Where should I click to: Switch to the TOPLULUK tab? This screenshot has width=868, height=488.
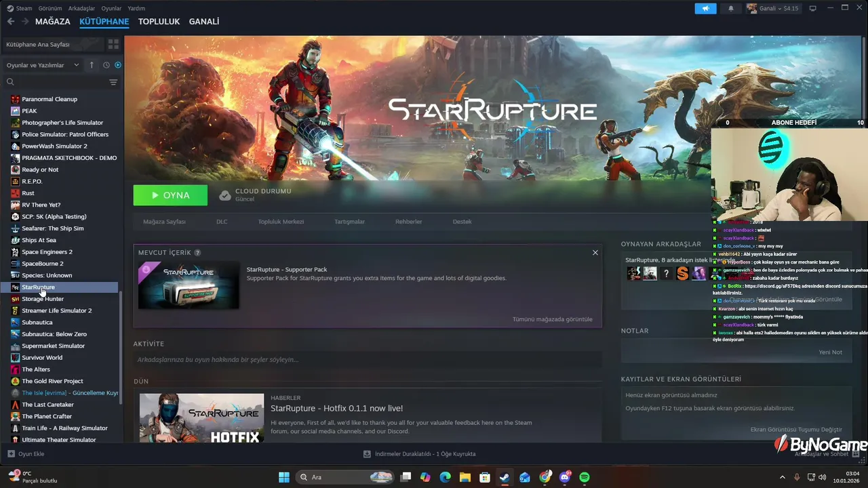(x=159, y=22)
